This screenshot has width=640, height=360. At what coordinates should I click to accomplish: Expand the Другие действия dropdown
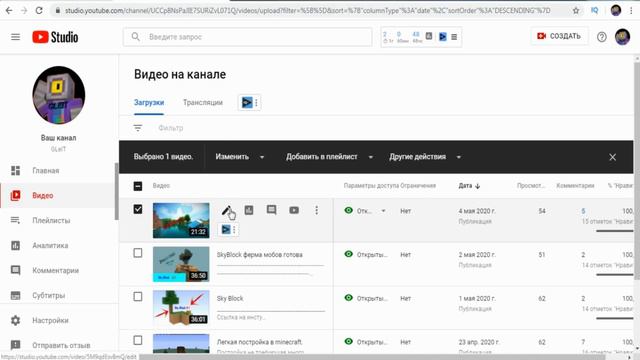click(x=425, y=157)
